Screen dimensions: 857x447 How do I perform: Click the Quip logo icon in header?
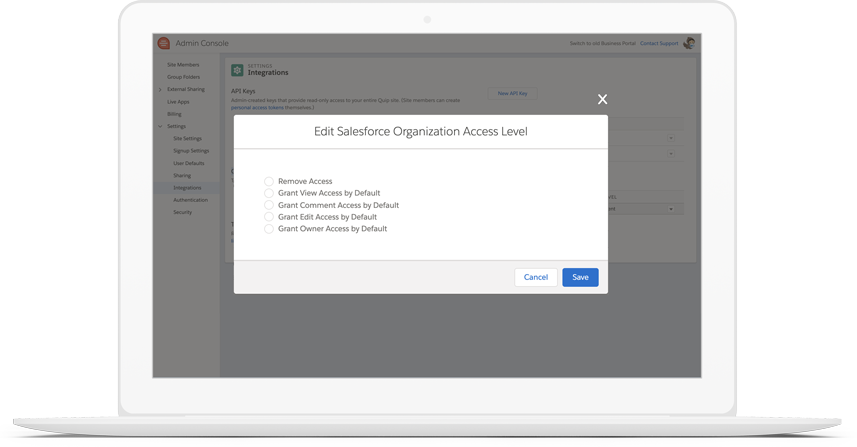click(x=163, y=43)
